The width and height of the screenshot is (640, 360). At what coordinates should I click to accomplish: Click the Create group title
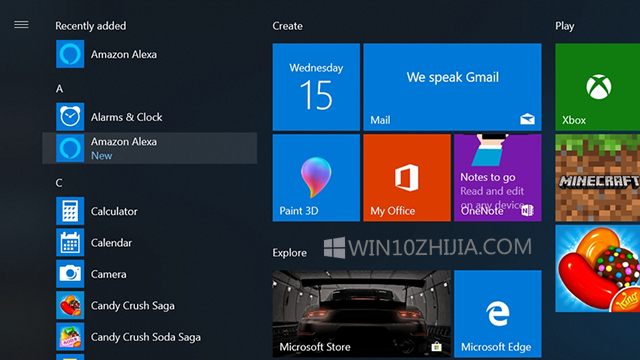coord(287,26)
